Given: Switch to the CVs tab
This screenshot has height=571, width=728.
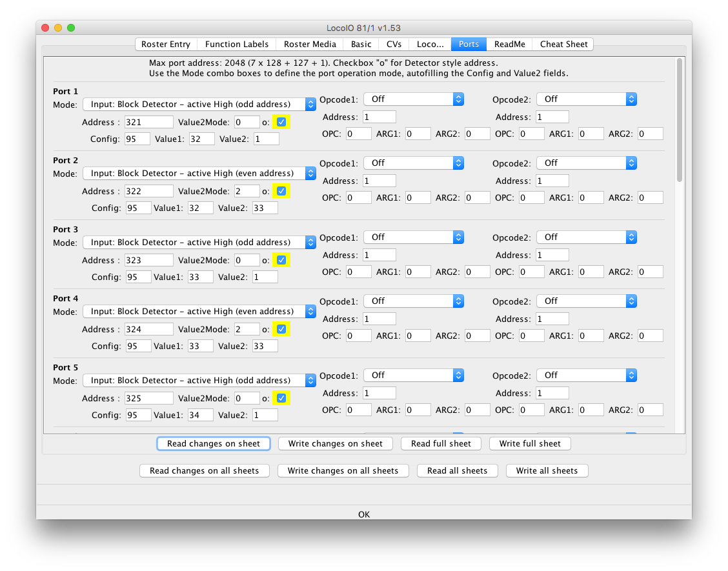Looking at the screenshot, I should pyautogui.click(x=394, y=44).
